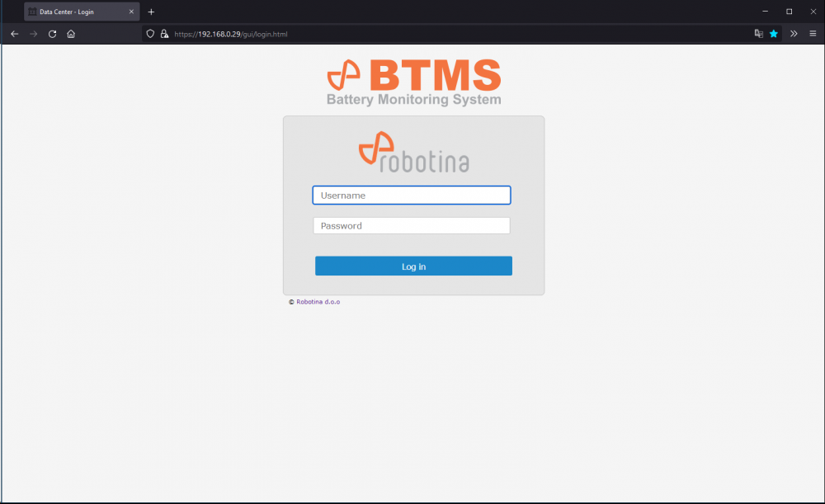Click the Password input field
This screenshot has height=504, width=825.
pyautogui.click(x=412, y=226)
